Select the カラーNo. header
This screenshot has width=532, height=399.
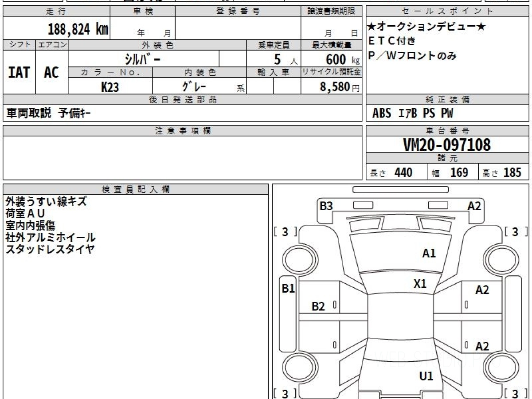tap(110, 72)
